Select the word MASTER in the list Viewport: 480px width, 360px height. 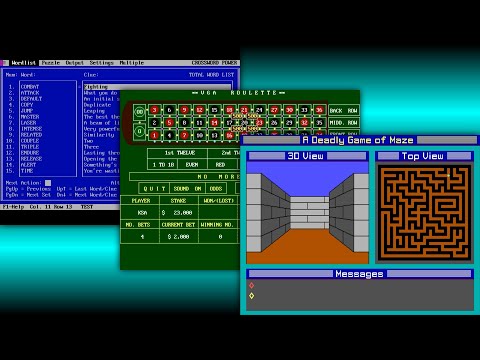coord(30,117)
